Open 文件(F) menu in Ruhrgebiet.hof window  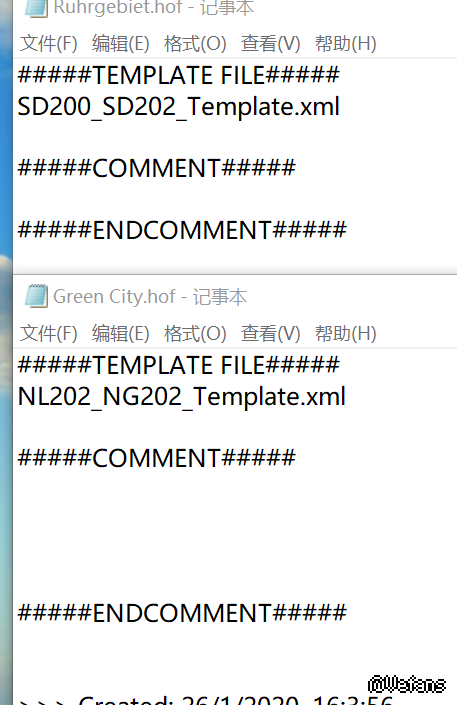49,44
